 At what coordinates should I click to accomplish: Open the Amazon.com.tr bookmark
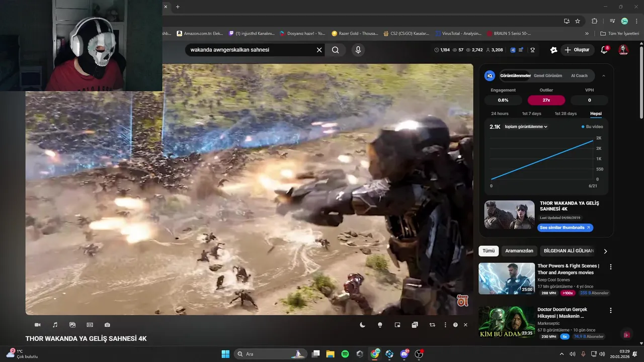coord(200,34)
